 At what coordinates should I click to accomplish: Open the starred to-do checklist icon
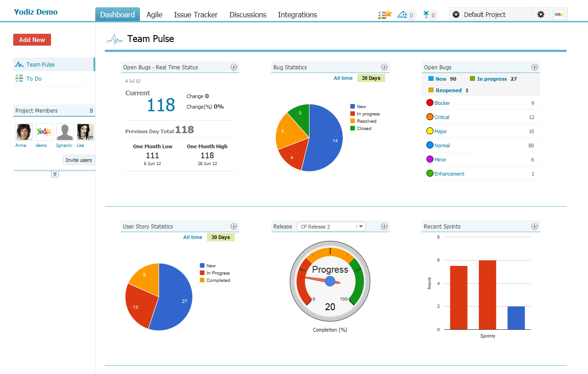tap(385, 15)
